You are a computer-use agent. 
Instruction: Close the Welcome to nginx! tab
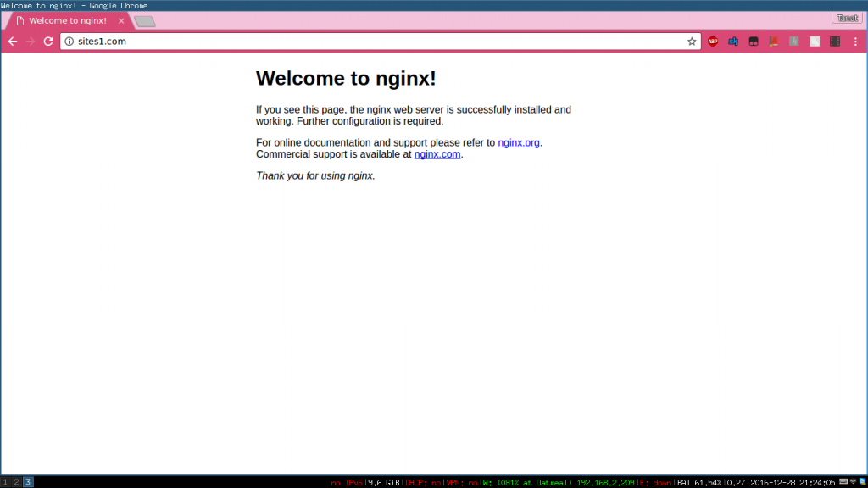121,21
